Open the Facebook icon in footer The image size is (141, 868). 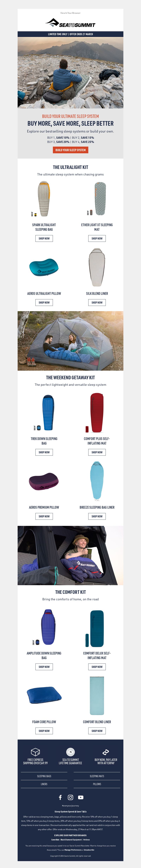(x=60, y=797)
